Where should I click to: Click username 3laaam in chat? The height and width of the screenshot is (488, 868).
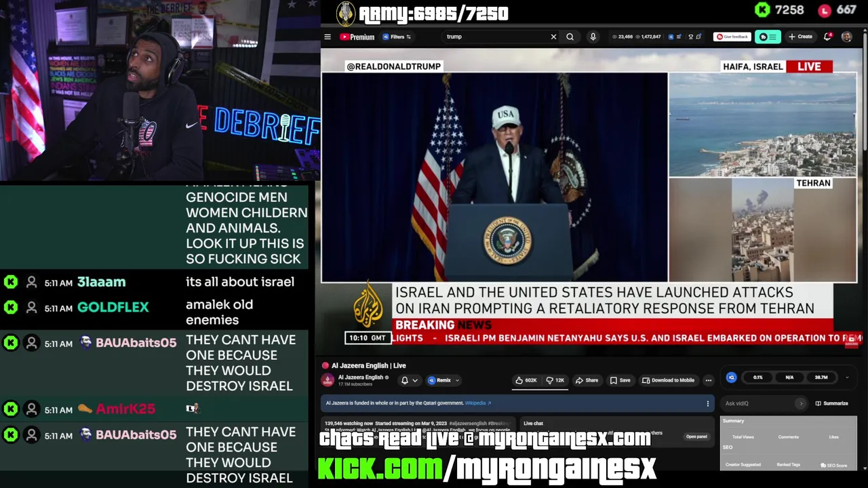click(x=101, y=282)
